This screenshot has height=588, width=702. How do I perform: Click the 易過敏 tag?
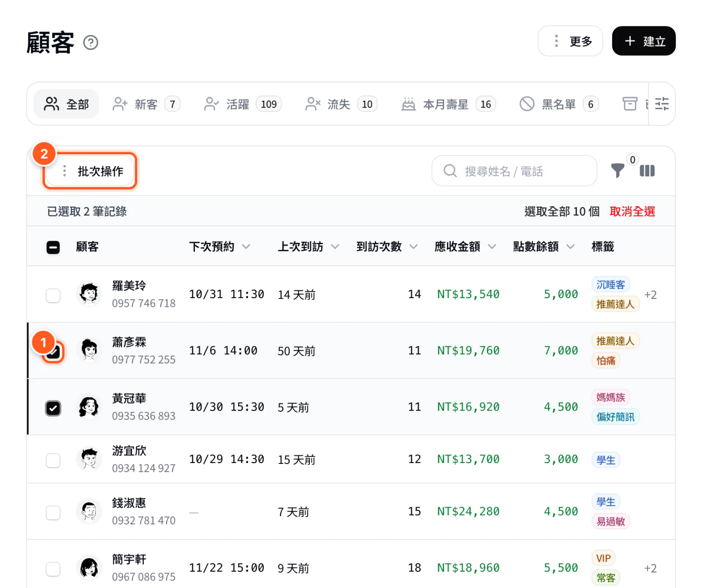pyautogui.click(x=611, y=521)
